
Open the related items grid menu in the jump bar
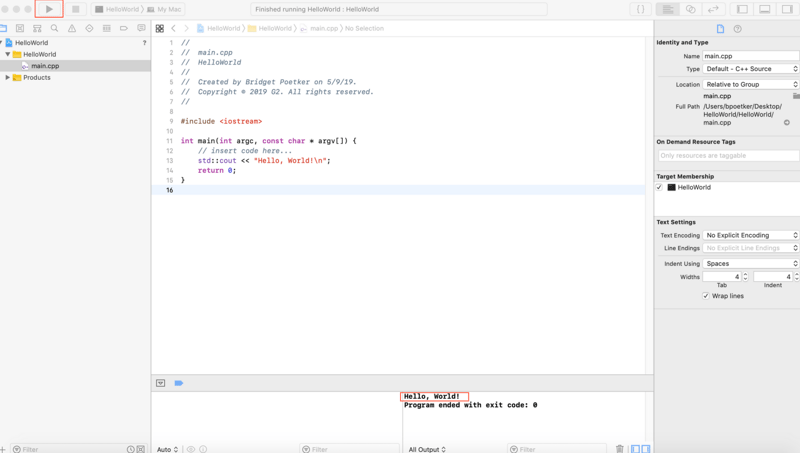pyautogui.click(x=160, y=29)
